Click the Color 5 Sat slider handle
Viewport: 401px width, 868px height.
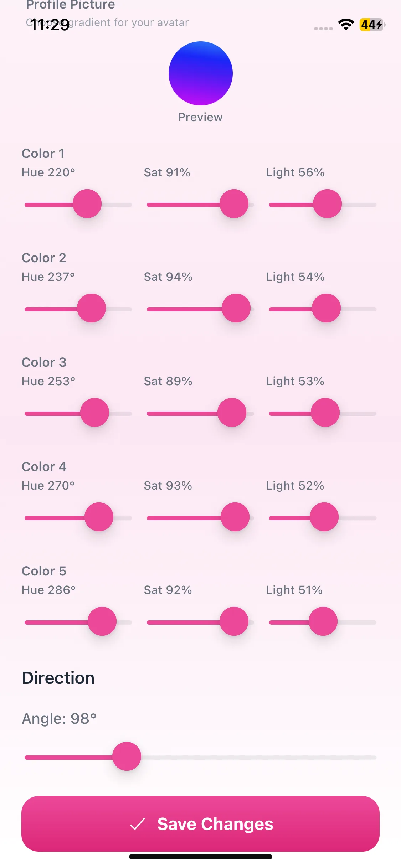coord(234,621)
